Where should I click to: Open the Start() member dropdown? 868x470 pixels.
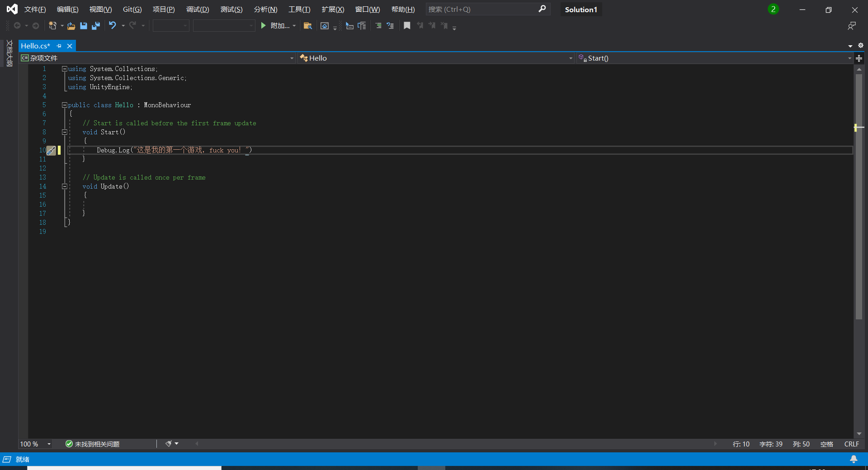pos(849,58)
